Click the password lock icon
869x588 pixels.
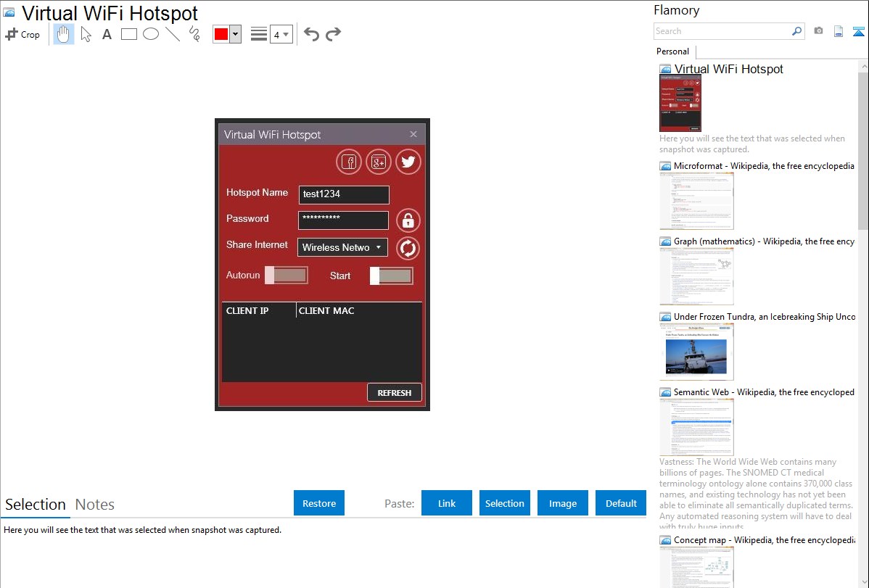tap(408, 220)
